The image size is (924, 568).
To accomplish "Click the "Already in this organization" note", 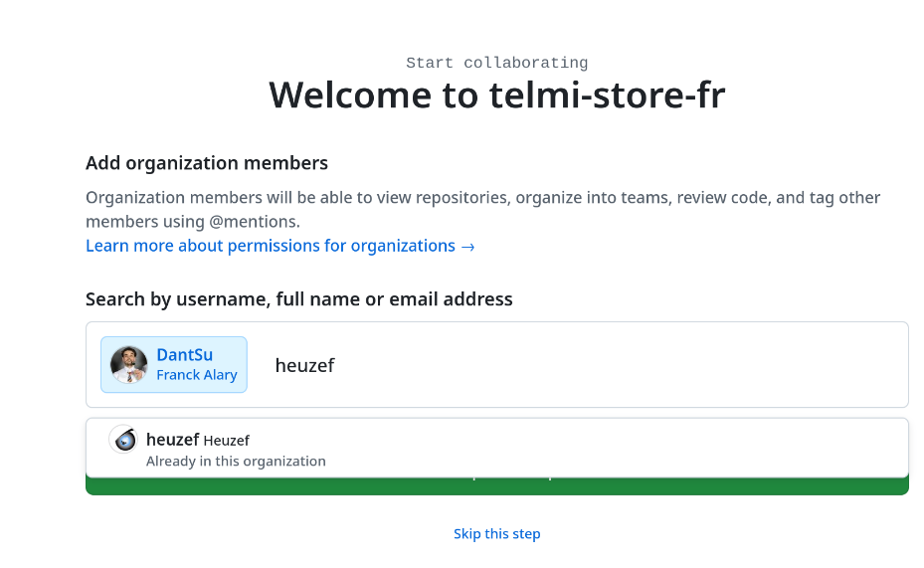I will [236, 461].
